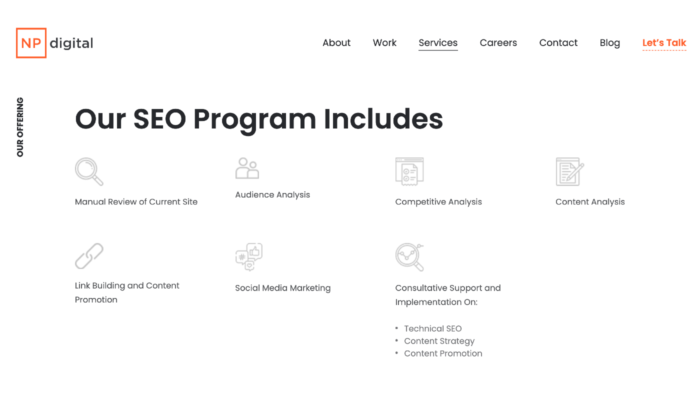Viewport: 700px width, 420px height.
Task: Click the Content Analysis pencil icon
Action: (570, 171)
